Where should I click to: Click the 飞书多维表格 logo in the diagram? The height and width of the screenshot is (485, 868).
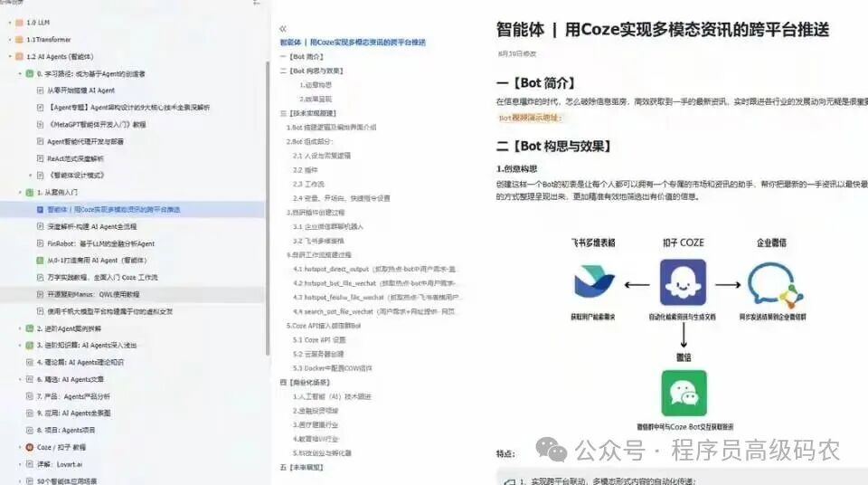click(593, 281)
